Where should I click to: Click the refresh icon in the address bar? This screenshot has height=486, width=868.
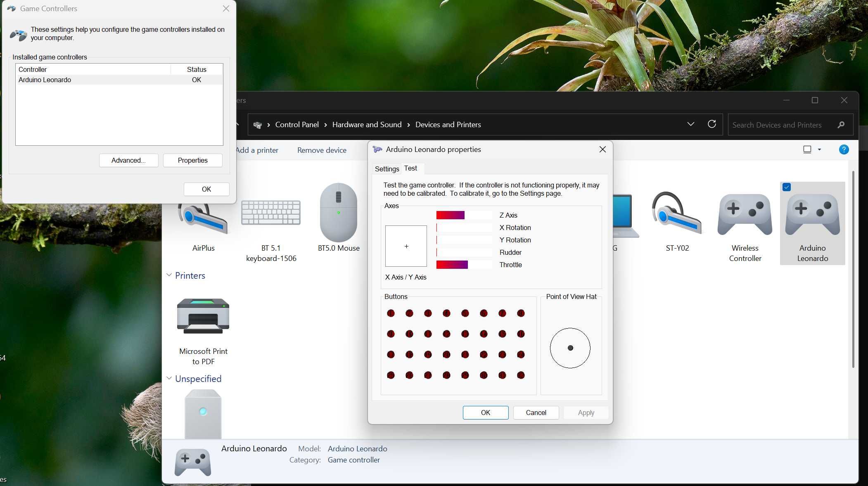(x=712, y=124)
